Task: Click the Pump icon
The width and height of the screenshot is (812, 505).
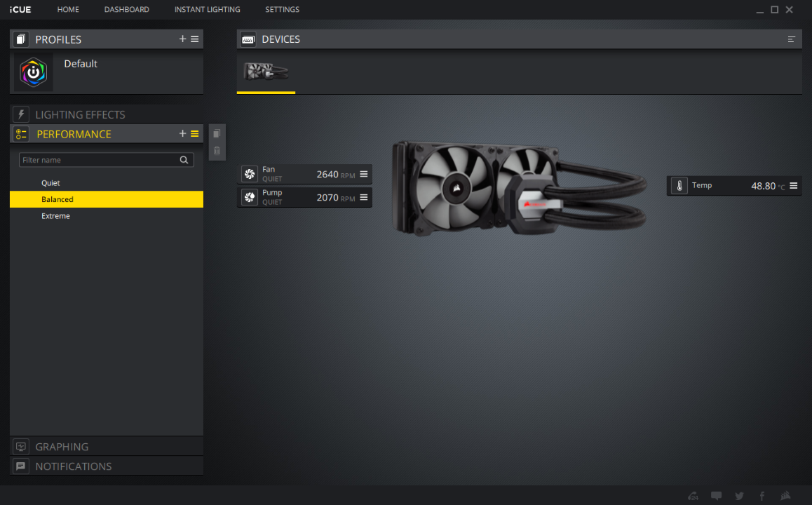Action: pyautogui.click(x=250, y=197)
